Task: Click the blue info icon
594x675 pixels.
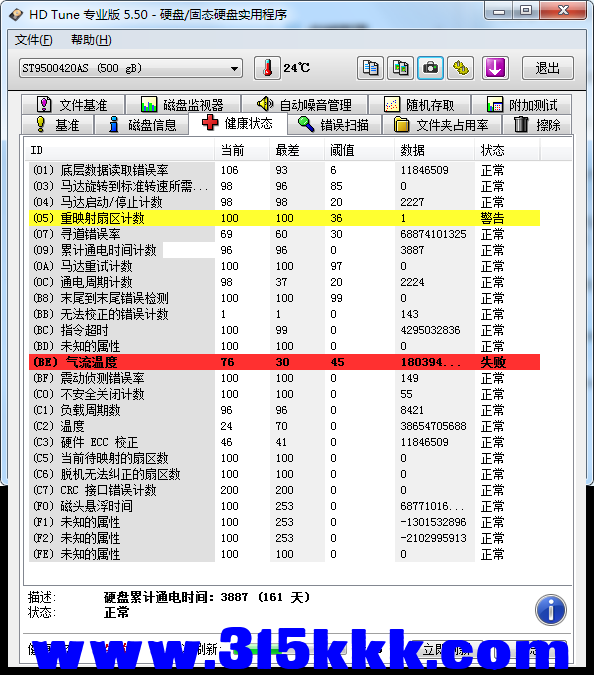Action: tap(551, 610)
